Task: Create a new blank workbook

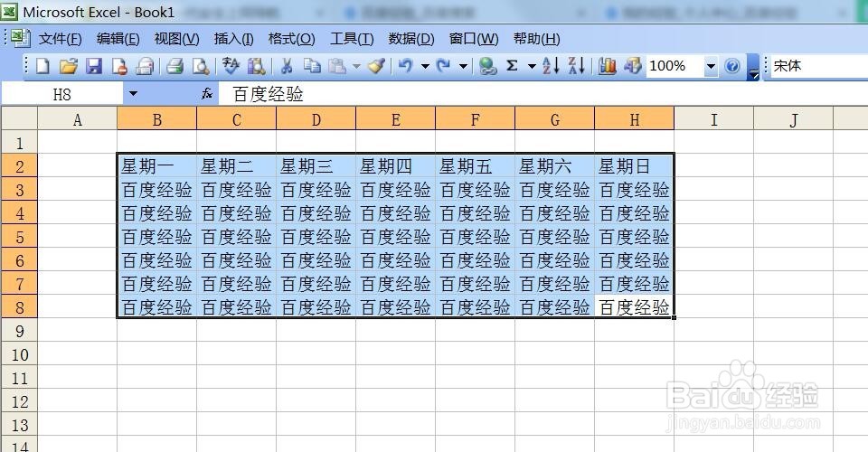Action: tap(42, 66)
